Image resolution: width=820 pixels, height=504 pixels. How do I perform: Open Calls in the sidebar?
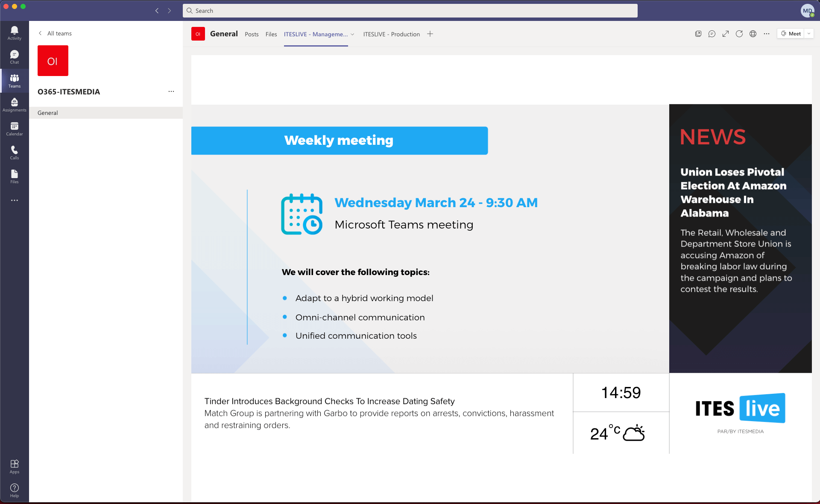tap(15, 152)
